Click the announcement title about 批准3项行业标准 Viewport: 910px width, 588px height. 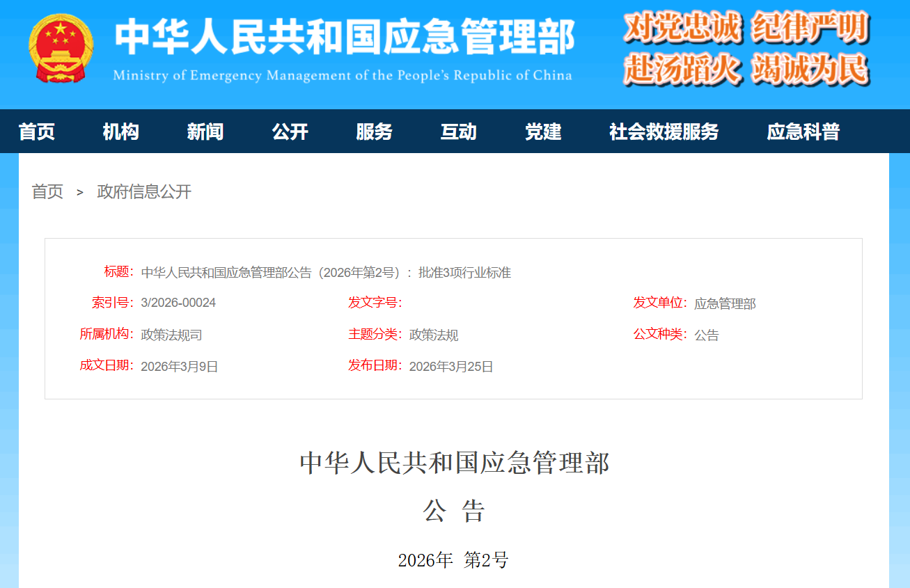pyautogui.click(x=327, y=272)
